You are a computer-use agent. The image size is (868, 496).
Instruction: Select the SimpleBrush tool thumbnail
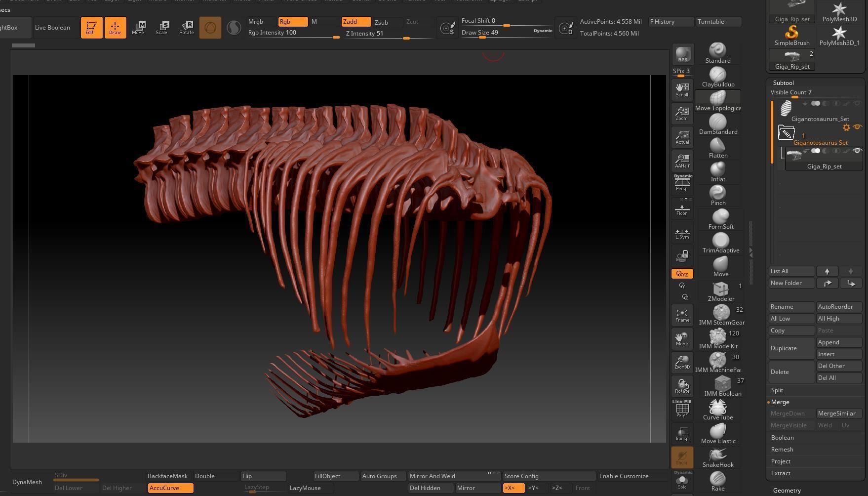click(792, 36)
